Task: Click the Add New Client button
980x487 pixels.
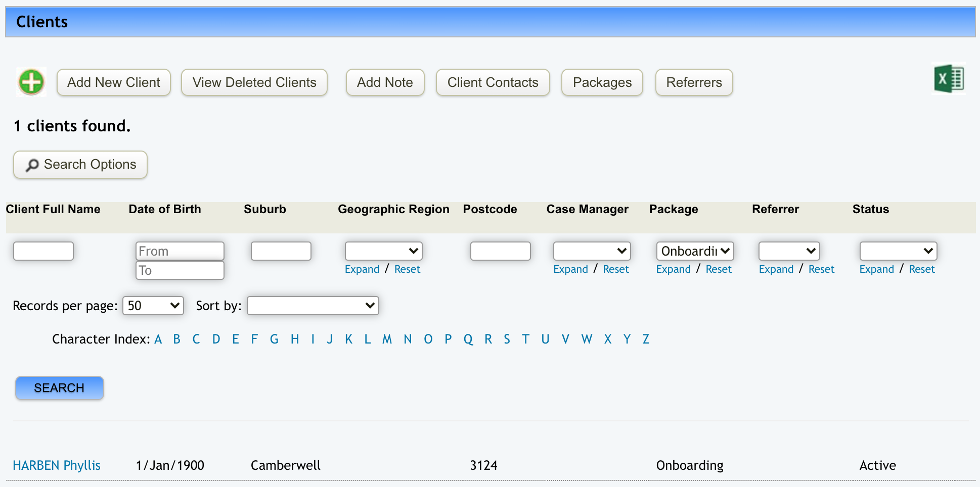Action: click(x=114, y=82)
